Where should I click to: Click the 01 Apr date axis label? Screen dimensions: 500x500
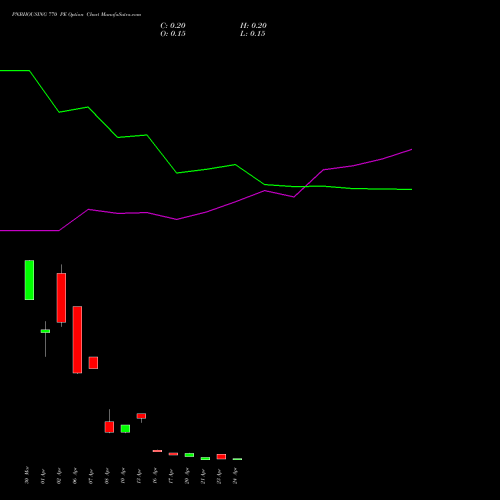[x=43, y=476]
